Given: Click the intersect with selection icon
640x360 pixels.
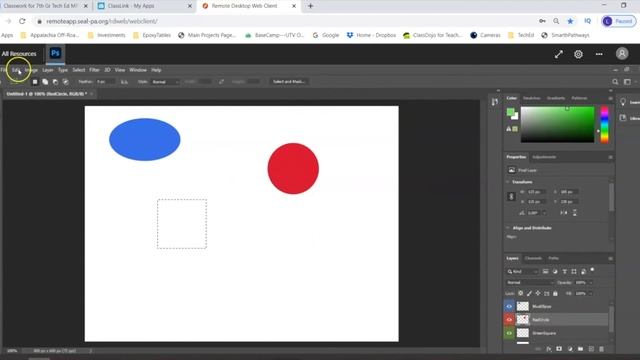Looking at the screenshot, I should tap(65, 82).
